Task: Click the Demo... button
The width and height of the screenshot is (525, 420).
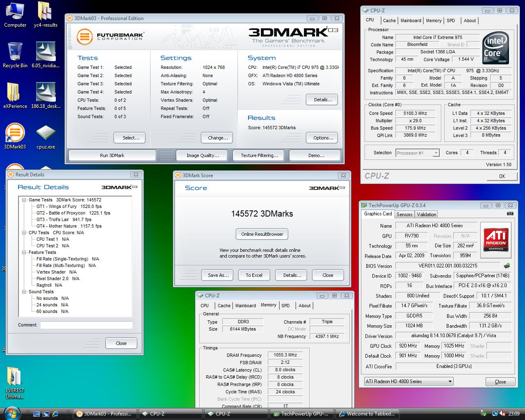Action: (316, 155)
